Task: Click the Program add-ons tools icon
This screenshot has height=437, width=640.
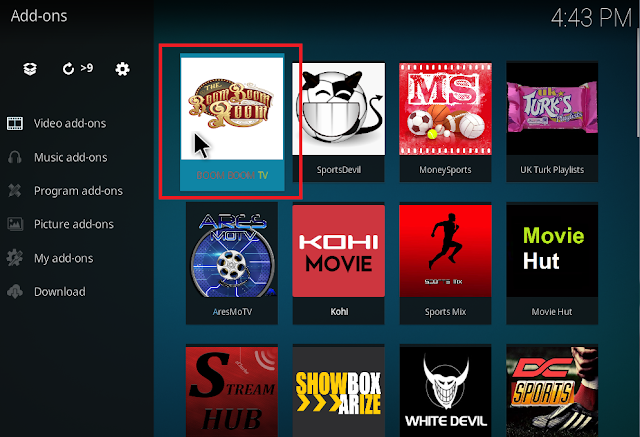Action: click(15, 191)
